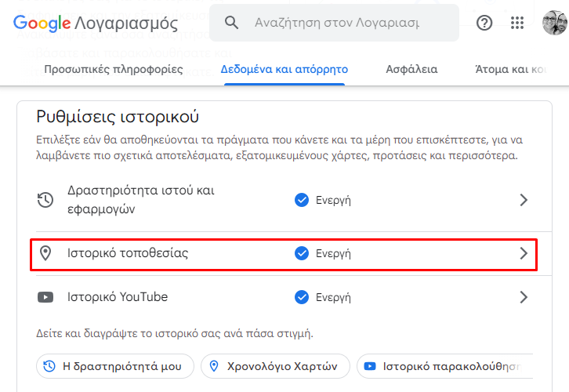Click the YouTube play icon for Ιστορικό YouTube

click(x=45, y=297)
